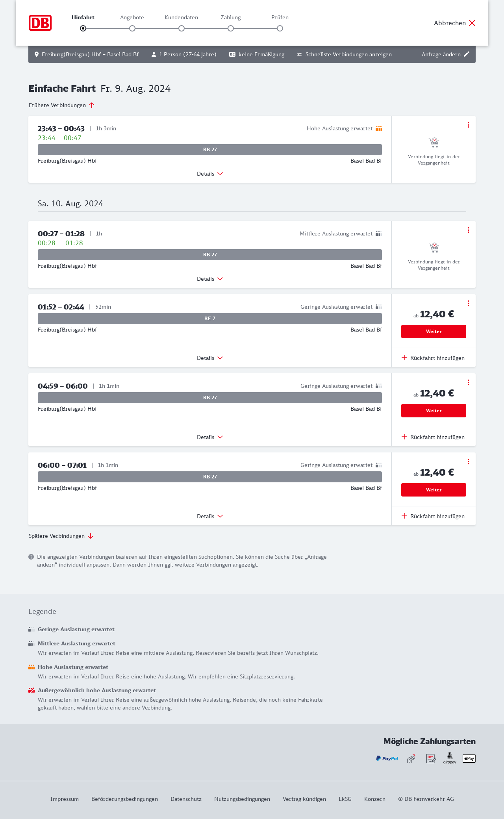Select the Hinfahrt step radio marker
The image size is (504, 819).
(83, 28)
